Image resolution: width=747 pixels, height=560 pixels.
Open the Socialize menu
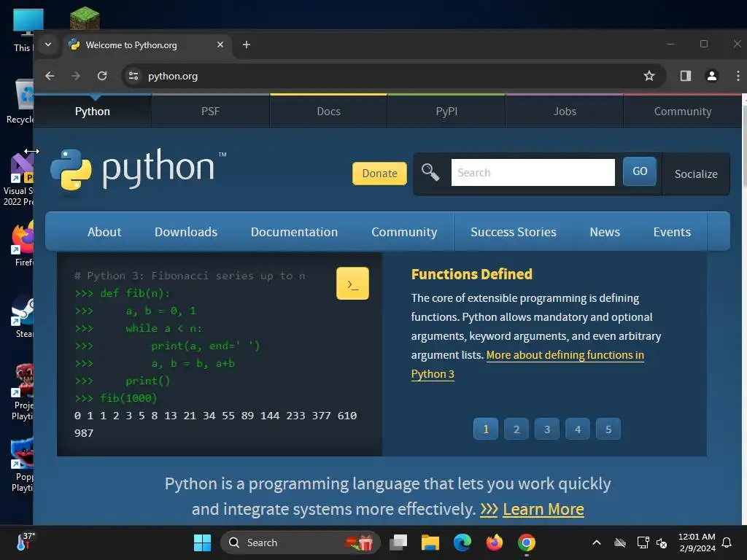[x=696, y=174]
